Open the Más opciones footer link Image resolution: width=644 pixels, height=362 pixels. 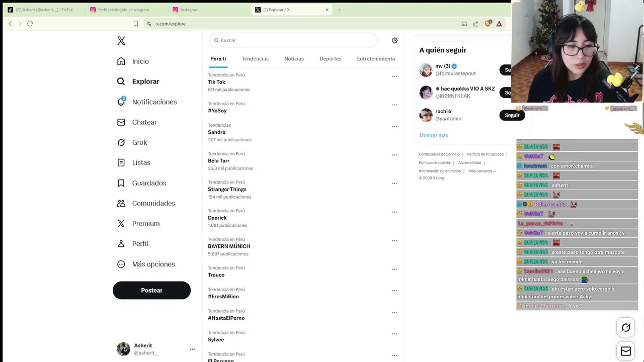[482, 171]
